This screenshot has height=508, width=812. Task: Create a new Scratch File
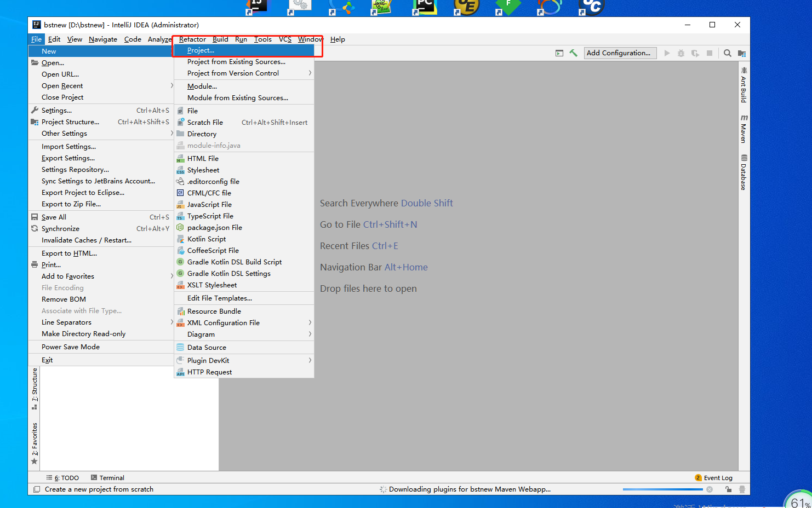(x=244, y=123)
